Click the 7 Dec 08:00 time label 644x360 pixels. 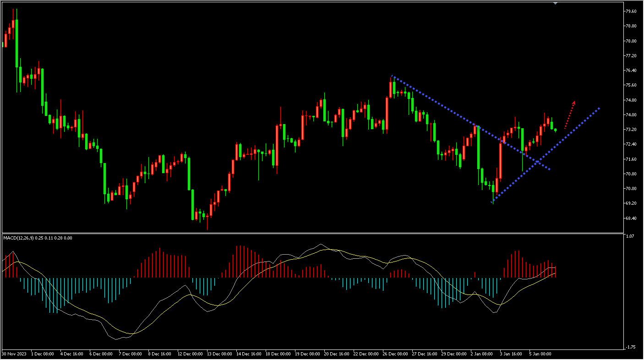pyautogui.click(x=131, y=354)
